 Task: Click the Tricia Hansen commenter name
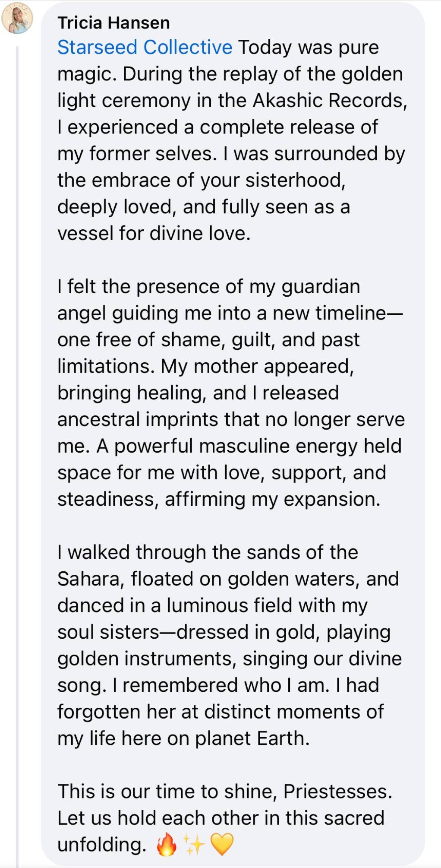tap(114, 23)
